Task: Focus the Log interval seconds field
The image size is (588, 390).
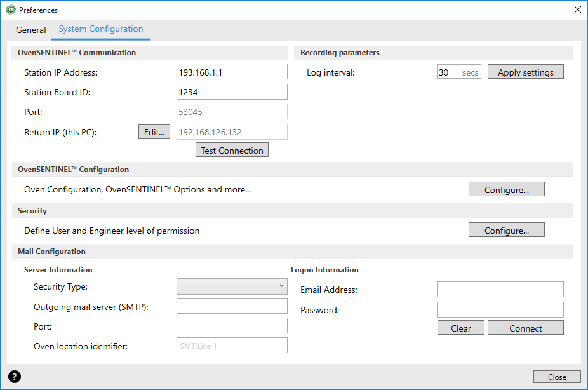Action: tap(458, 72)
